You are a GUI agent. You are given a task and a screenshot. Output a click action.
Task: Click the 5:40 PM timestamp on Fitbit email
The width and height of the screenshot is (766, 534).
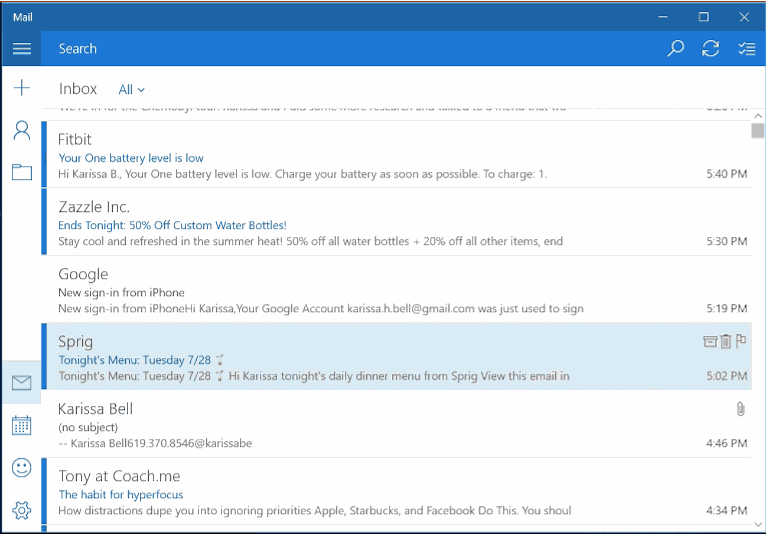tap(726, 174)
